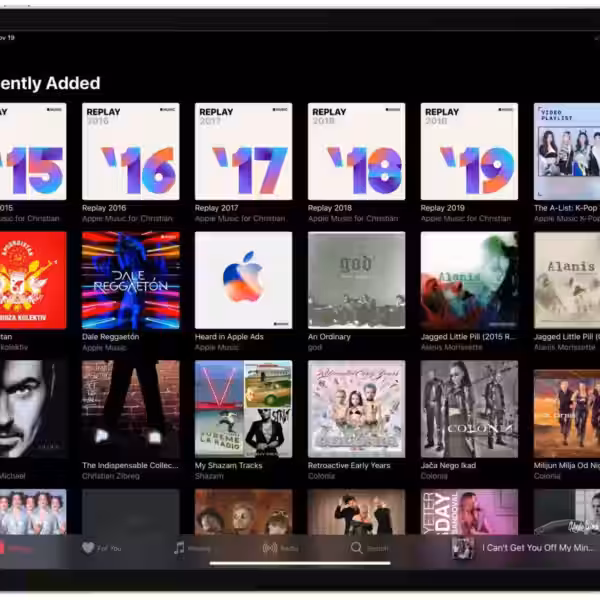This screenshot has height=600, width=600.
Task: Open the Replay 2017 playlist cover
Action: (x=243, y=152)
